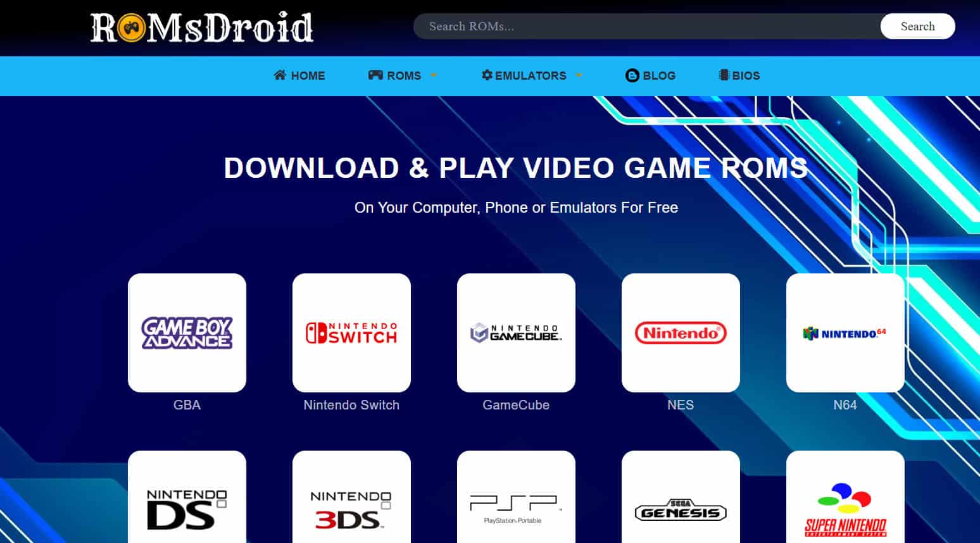Focus the Search ROMs input field
The image size is (980, 543).
[646, 27]
